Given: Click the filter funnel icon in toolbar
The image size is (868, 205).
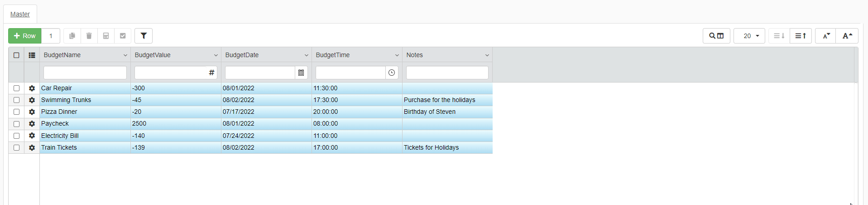Looking at the screenshot, I should (144, 36).
